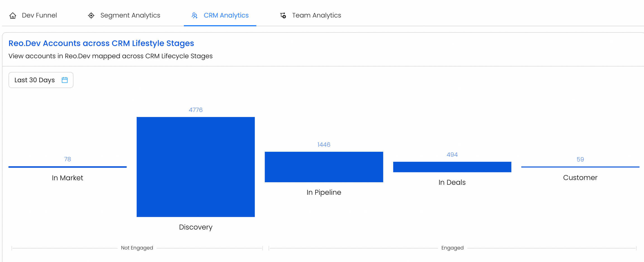Go to the Team Analytics tab

pyautogui.click(x=316, y=15)
